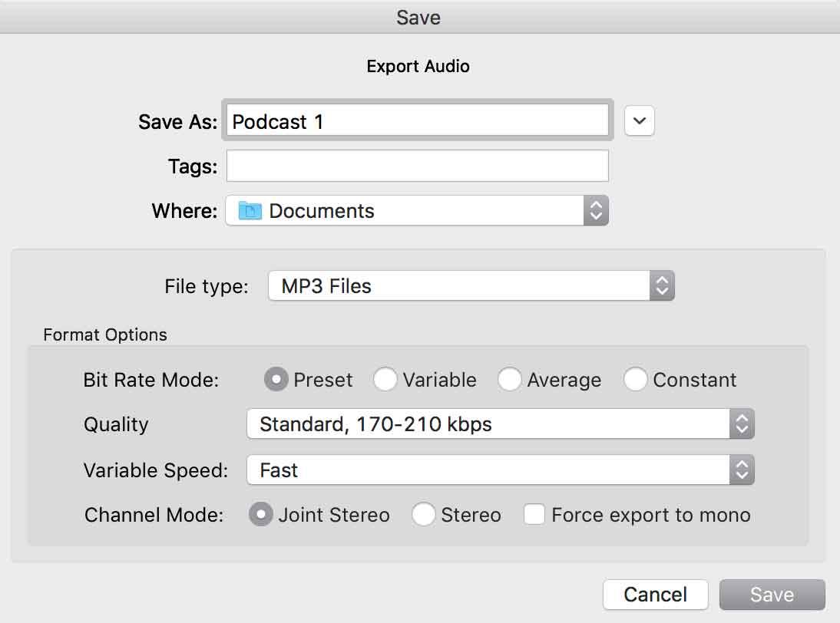840x623 pixels.
Task: Click the Save title bar text
Action: (418, 18)
